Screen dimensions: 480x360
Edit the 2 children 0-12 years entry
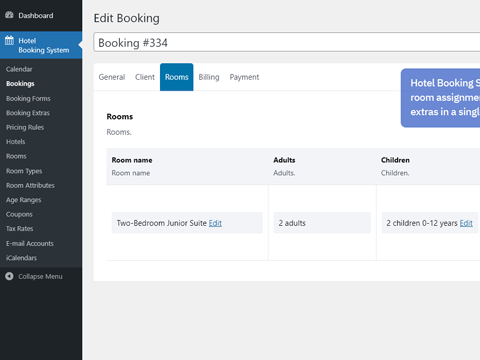coord(466,223)
